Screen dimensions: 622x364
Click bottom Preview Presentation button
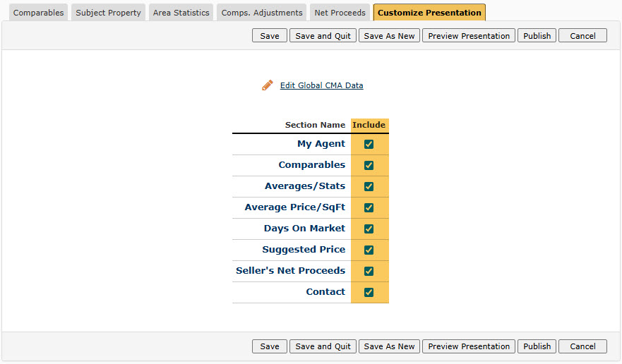469,346
